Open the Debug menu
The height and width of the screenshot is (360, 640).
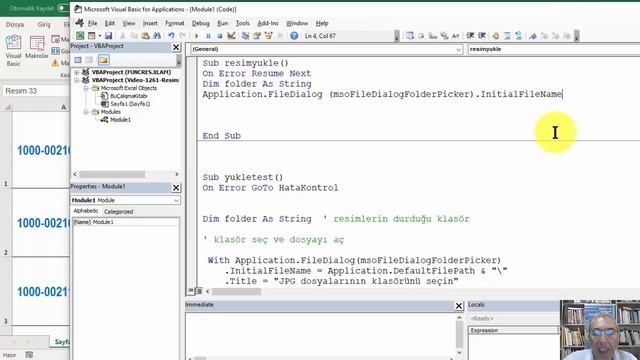pyautogui.click(x=201, y=23)
